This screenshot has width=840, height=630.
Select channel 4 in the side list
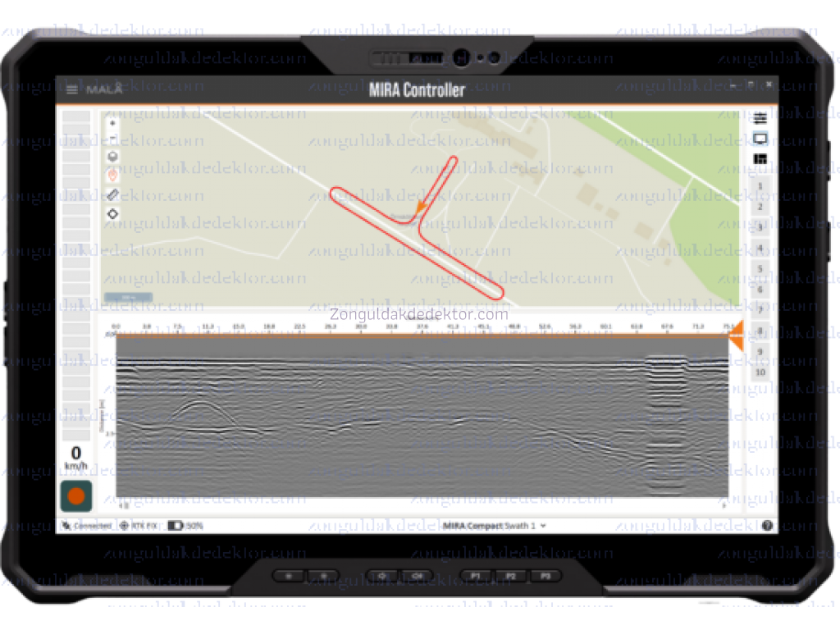click(x=760, y=248)
